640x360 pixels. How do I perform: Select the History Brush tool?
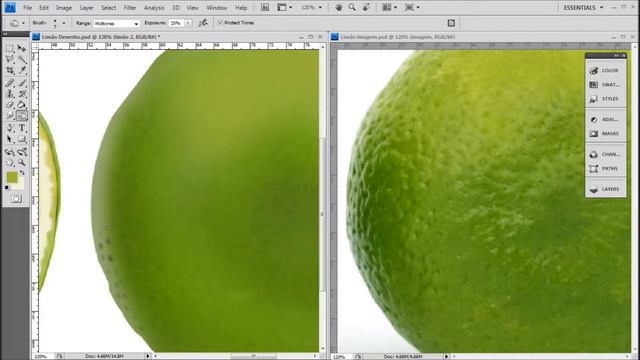coord(22,94)
